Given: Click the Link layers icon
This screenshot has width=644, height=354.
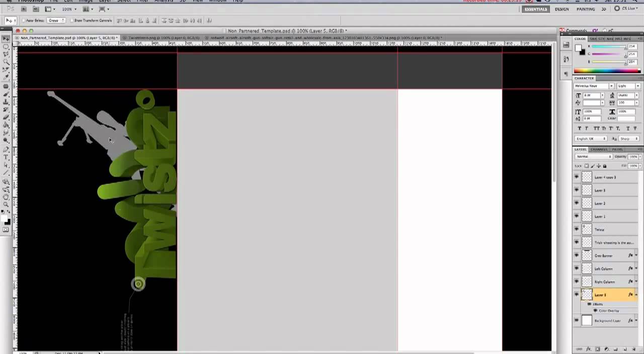Looking at the screenshot, I should pos(579,349).
